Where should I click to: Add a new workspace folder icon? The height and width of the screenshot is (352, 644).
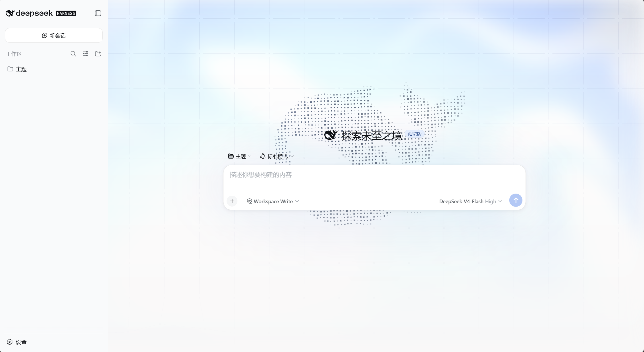pyautogui.click(x=98, y=54)
